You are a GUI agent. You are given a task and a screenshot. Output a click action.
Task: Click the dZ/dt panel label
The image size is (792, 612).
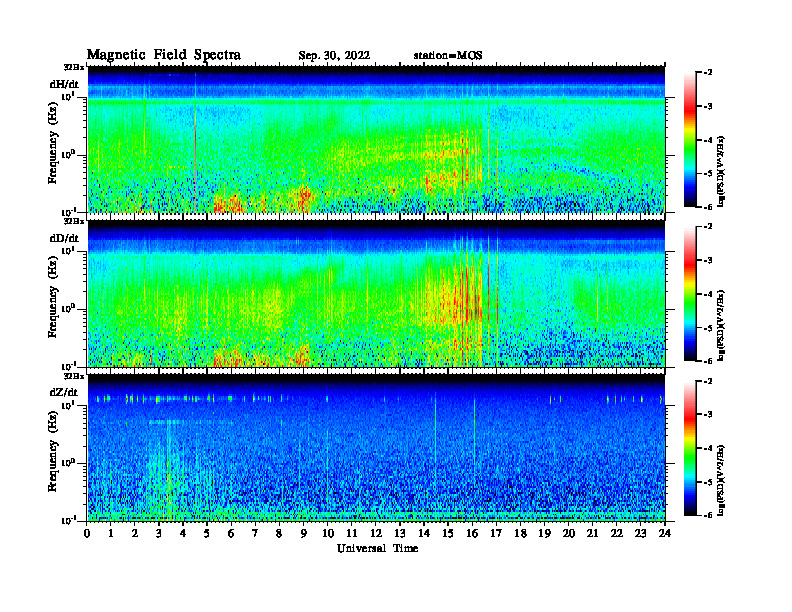(64, 392)
